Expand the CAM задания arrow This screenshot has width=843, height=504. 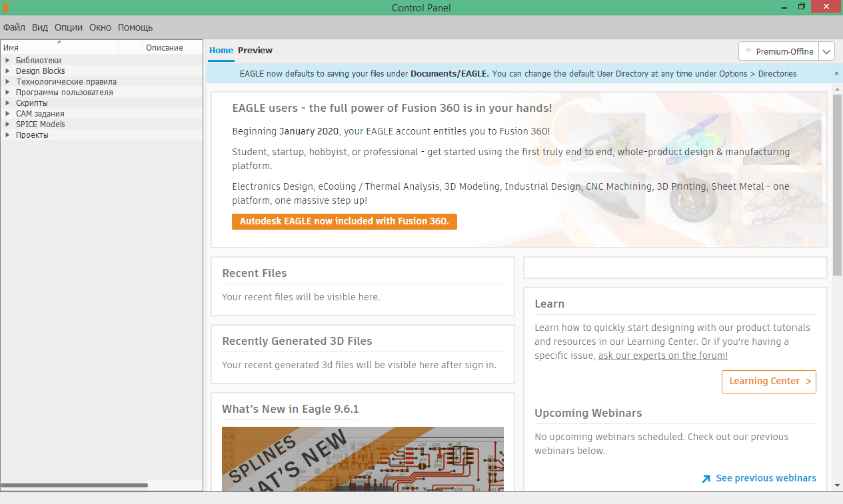(7, 114)
